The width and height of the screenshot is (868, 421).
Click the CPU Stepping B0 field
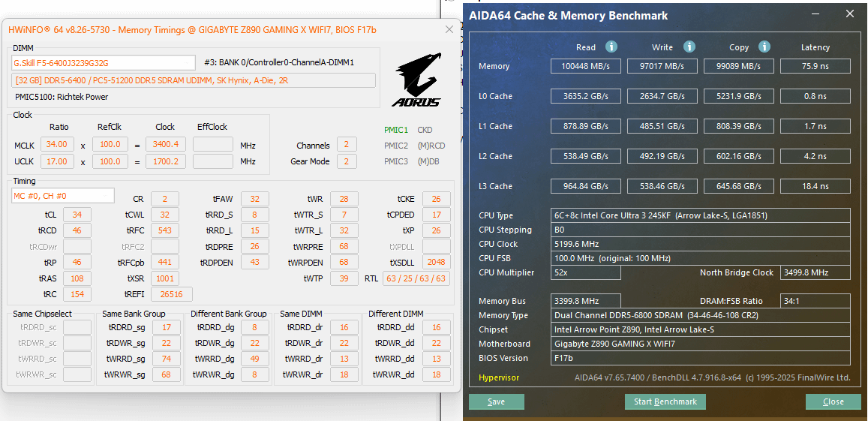(701, 230)
